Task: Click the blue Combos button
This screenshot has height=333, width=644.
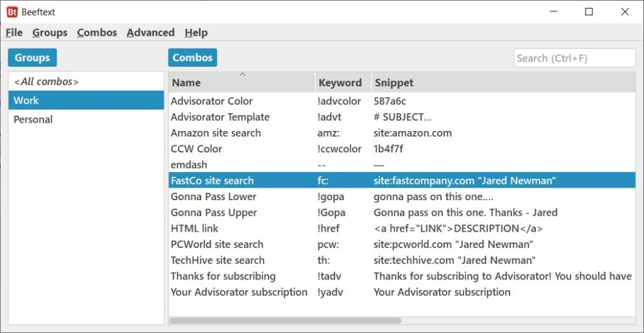Action: tap(192, 57)
